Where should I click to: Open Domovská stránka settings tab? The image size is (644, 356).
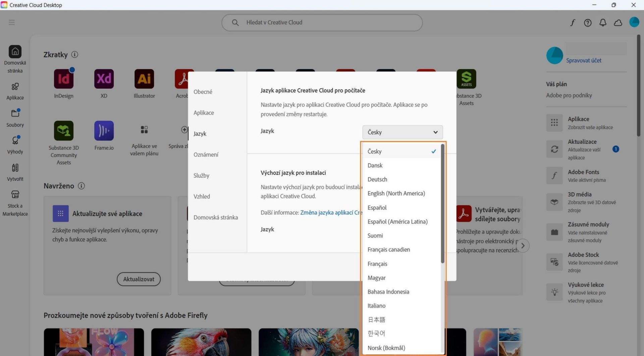[216, 217]
